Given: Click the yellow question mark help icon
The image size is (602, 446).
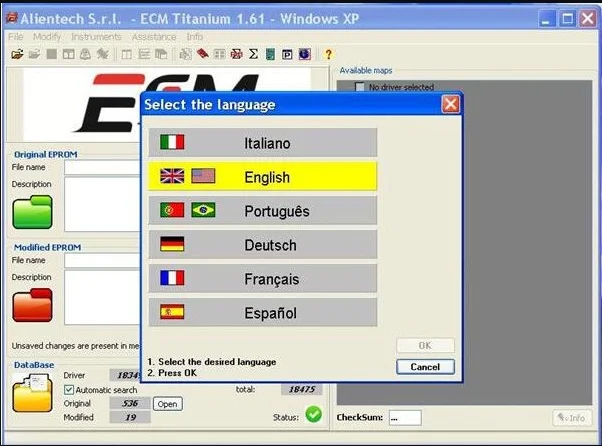Looking at the screenshot, I should 328,54.
